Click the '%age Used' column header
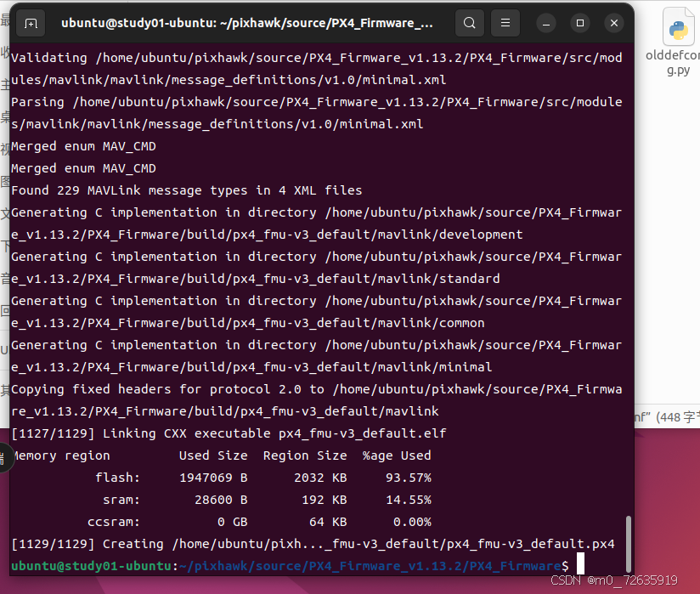This screenshot has width=700, height=594. 397,455
